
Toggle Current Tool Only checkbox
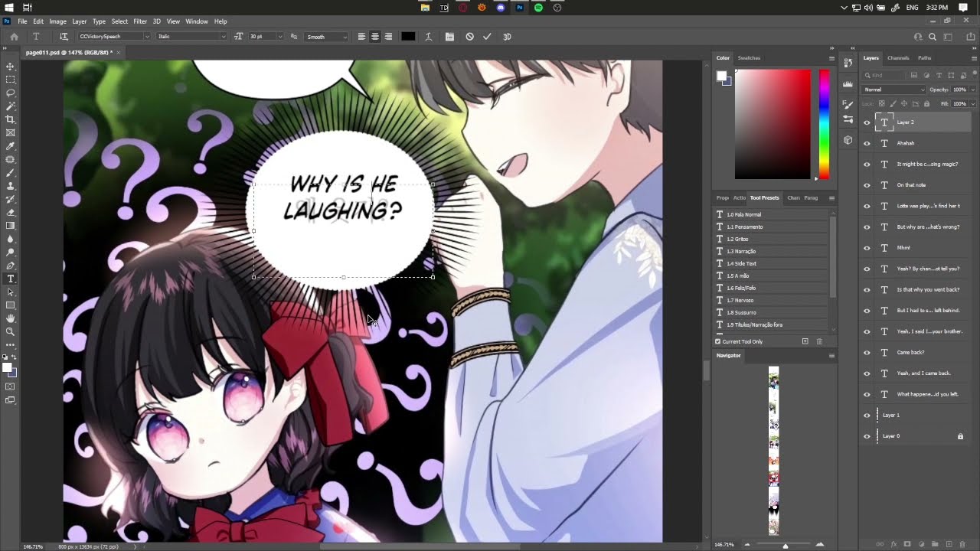pyautogui.click(x=717, y=341)
